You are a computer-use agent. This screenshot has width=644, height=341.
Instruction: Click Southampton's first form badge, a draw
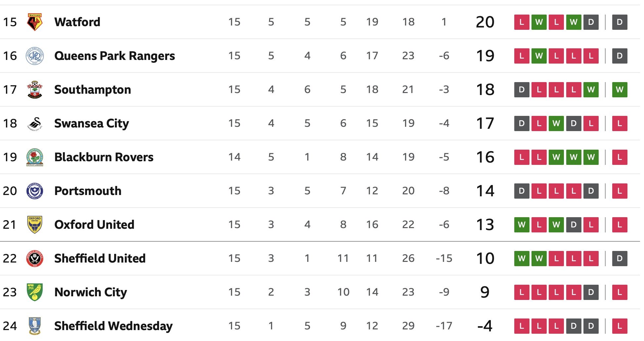(522, 90)
